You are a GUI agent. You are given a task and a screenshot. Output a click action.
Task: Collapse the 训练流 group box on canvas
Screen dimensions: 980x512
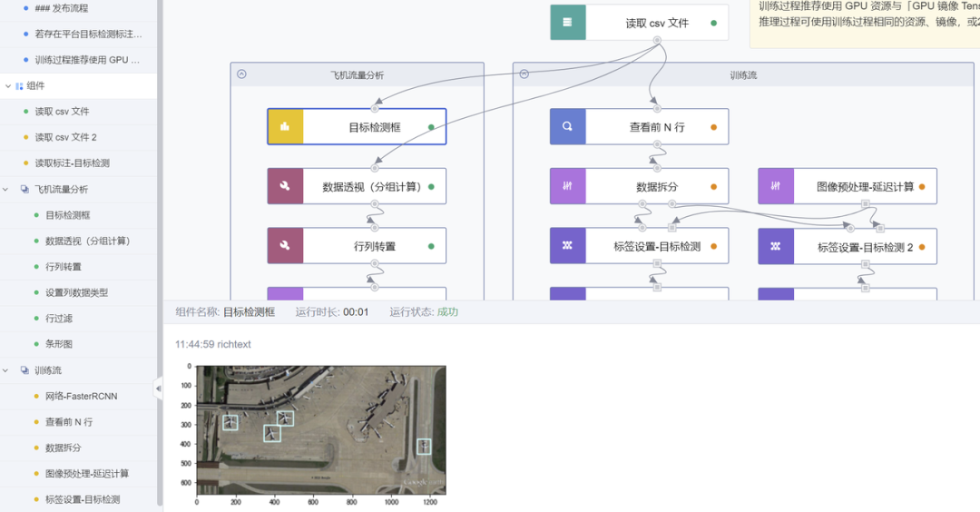tap(524, 74)
